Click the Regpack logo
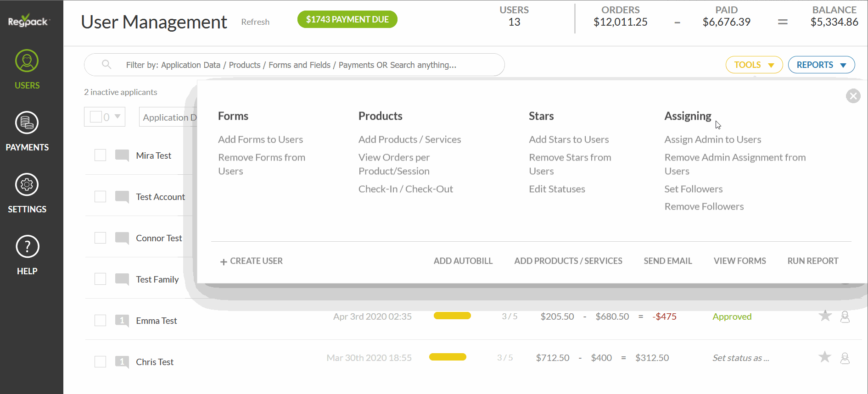Screen dimensions: 868x394 [x=28, y=21]
